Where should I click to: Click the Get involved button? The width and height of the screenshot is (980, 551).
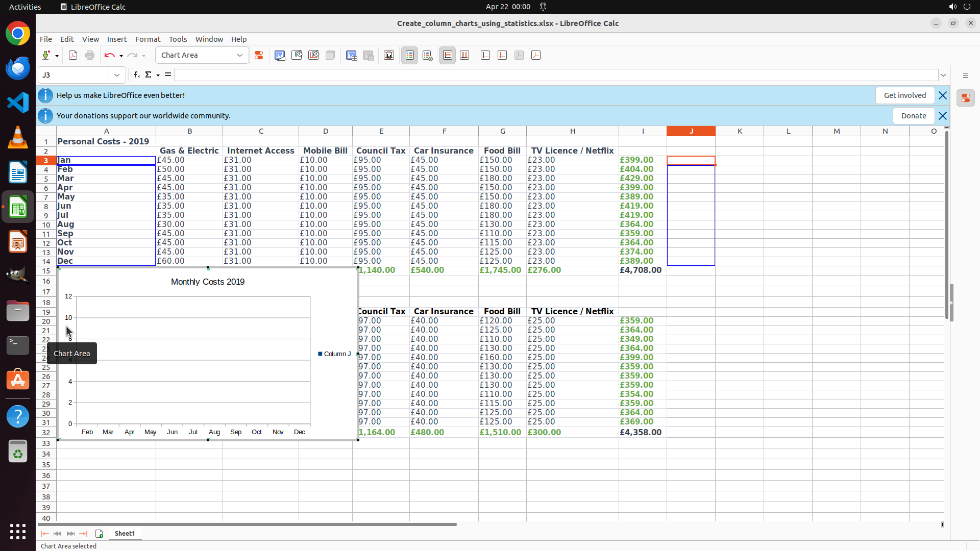(904, 95)
